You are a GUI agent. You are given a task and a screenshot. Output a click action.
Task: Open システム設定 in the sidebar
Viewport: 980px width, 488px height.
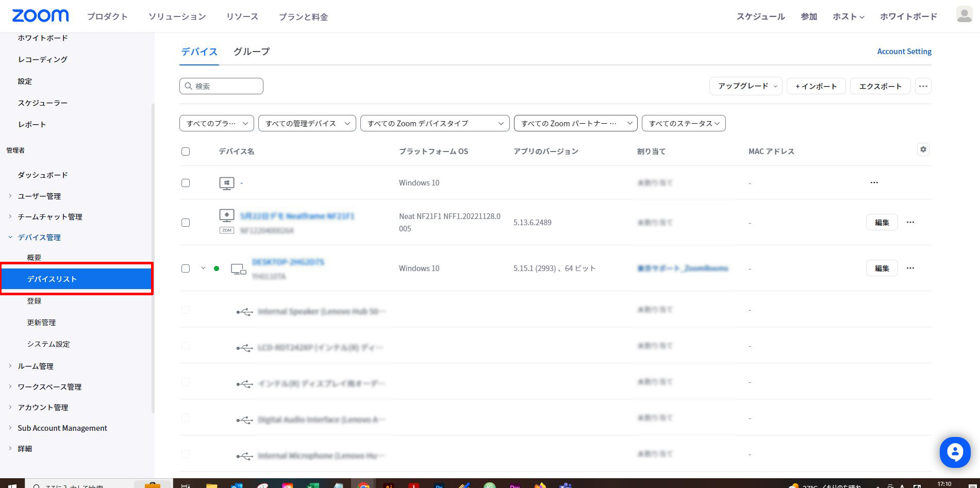(x=48, y=344)
